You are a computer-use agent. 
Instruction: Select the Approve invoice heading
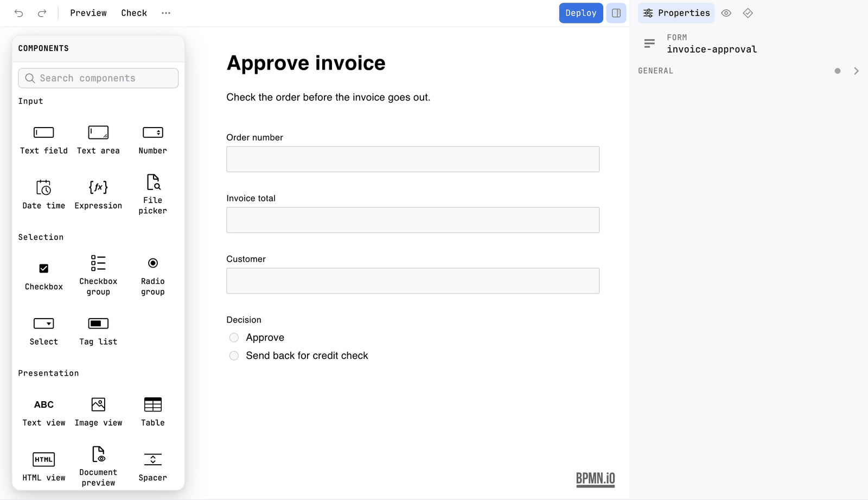(306, 63)
